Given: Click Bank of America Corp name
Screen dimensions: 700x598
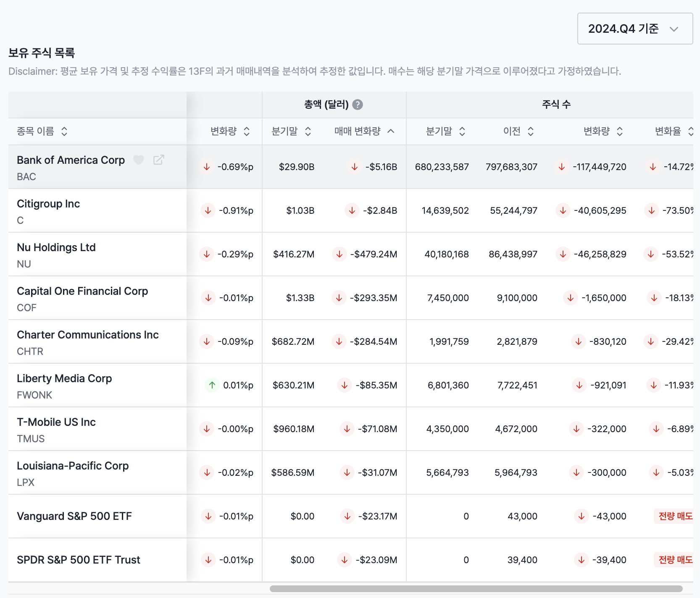Looking at the screenshot, I should [x=71, y=160].
